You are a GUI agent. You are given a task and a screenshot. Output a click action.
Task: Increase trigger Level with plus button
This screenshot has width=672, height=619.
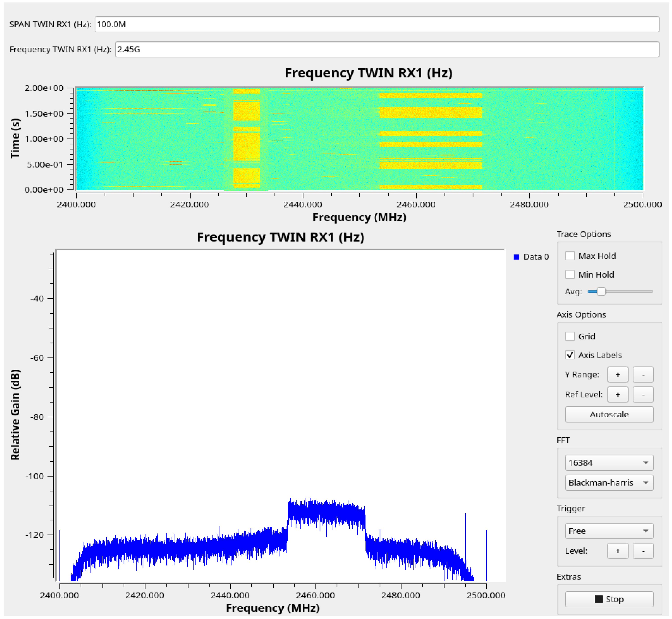click(x=617, y=551)
